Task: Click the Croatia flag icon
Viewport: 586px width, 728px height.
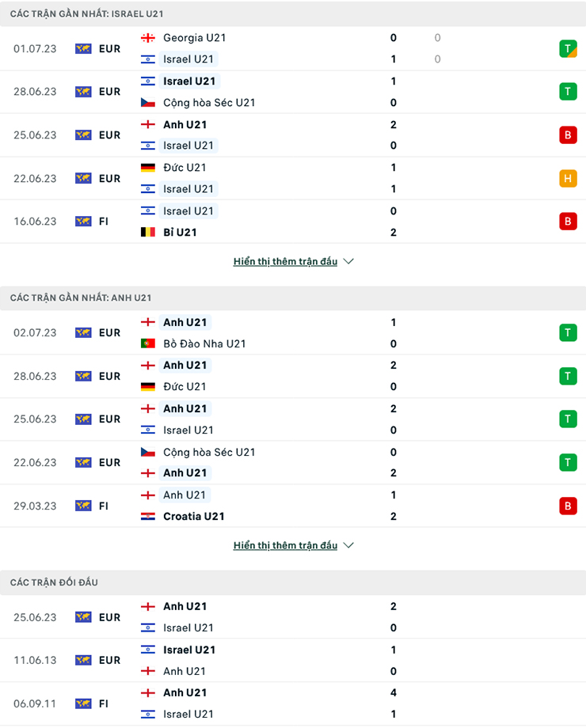Action: click(148, 517)
